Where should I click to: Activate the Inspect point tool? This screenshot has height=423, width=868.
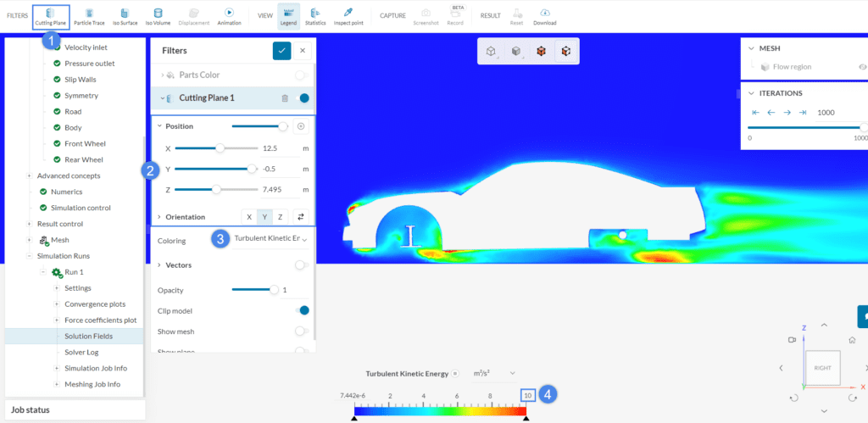click(348, 16)
